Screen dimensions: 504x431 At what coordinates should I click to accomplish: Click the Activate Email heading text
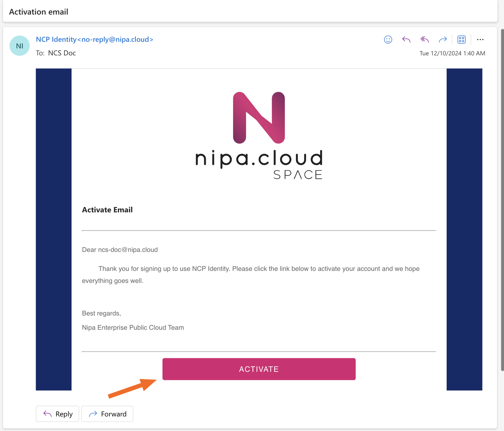coord(107,210)
